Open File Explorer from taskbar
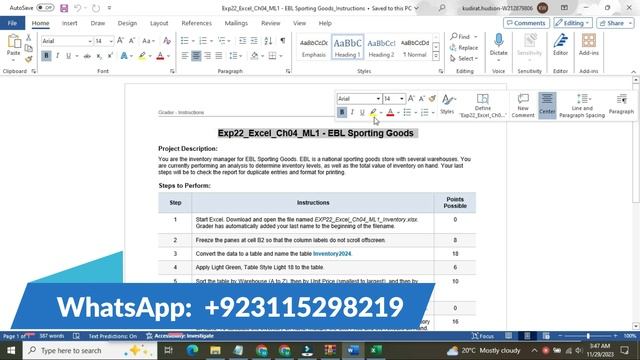The width and height of the screenshot is (640, 360). point(215,350)
